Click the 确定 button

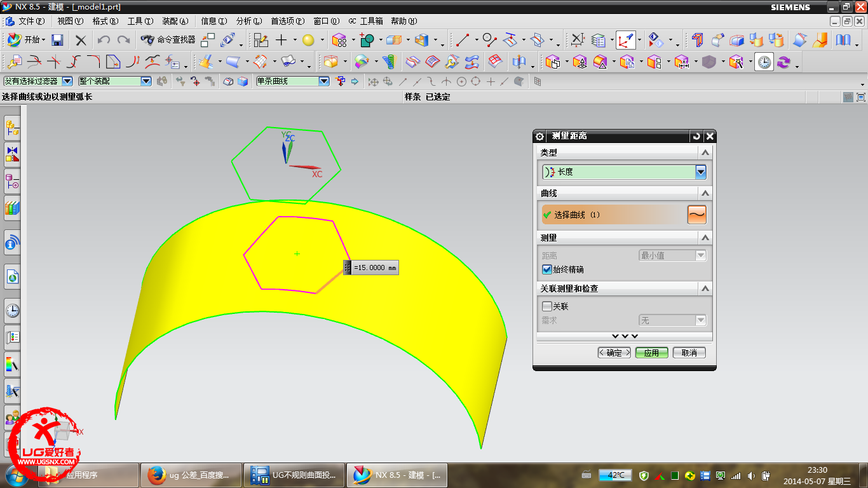614,353
